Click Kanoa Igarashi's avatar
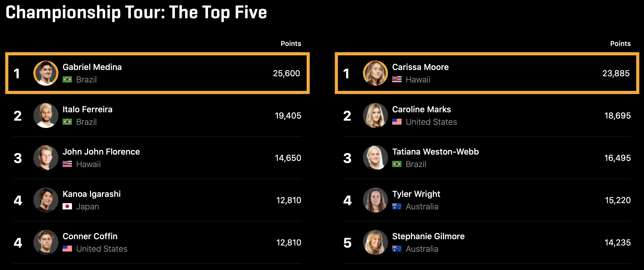Screen dimensions: 644x270 click(x=46, y=200)
